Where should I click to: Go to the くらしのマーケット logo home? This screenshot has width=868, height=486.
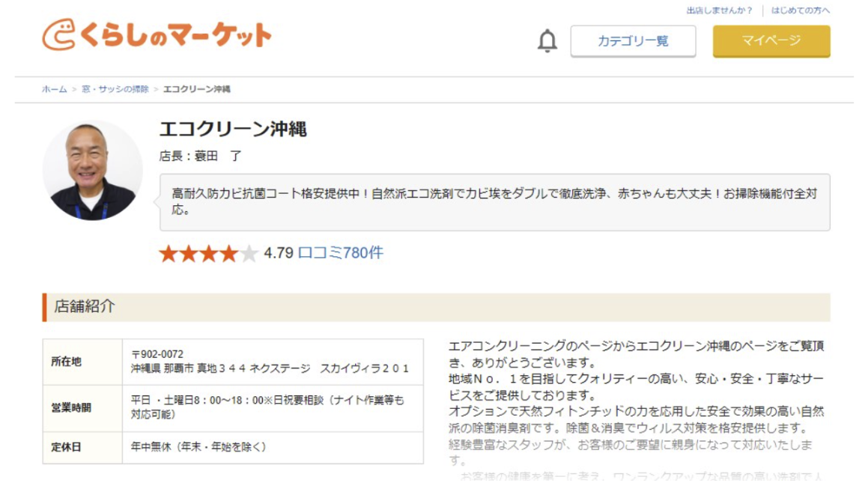tap(157, 35)
